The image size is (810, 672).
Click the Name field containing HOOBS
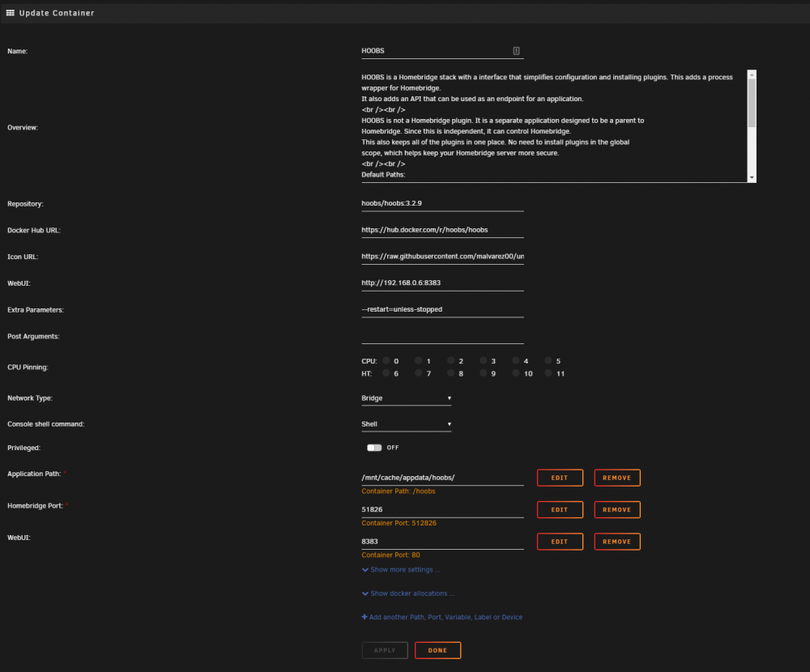[x=443, y=51]
